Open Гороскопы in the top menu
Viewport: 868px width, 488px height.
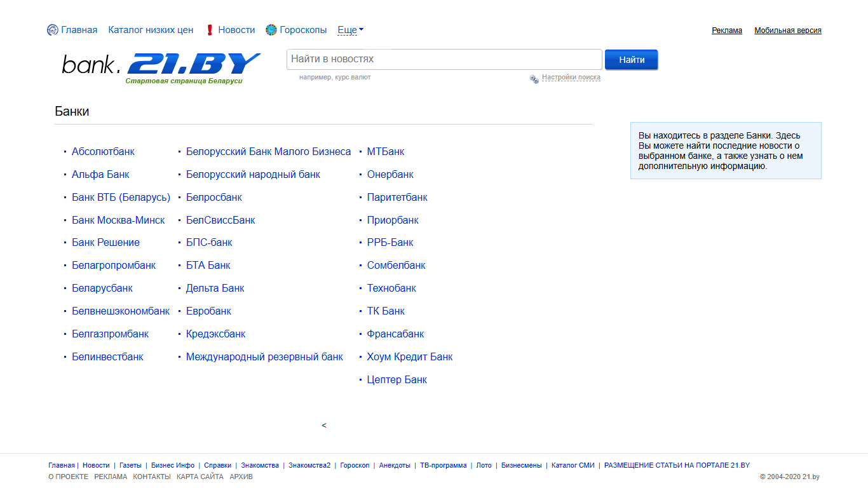coord(303,30)
